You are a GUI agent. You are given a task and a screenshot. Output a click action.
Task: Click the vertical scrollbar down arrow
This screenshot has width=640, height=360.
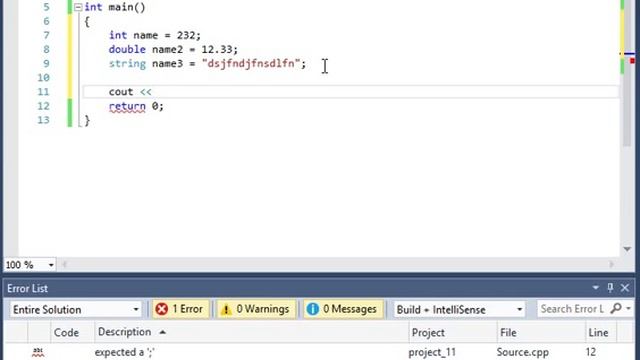(627, 249)
